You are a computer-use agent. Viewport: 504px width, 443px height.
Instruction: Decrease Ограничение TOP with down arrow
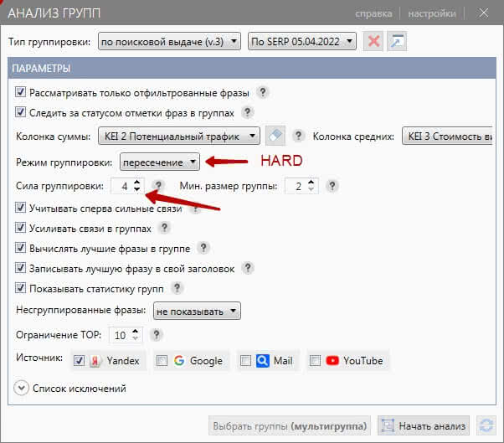(135, 337)
